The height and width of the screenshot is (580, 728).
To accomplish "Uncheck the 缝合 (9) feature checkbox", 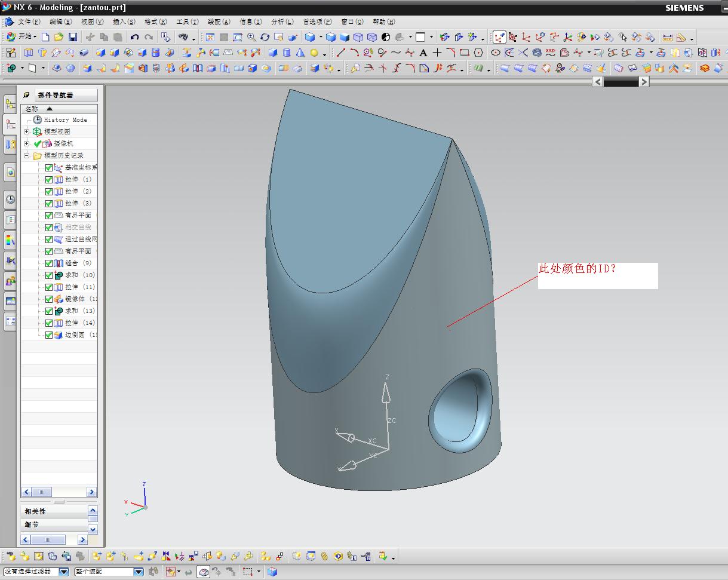I will (x=49, y=263).
